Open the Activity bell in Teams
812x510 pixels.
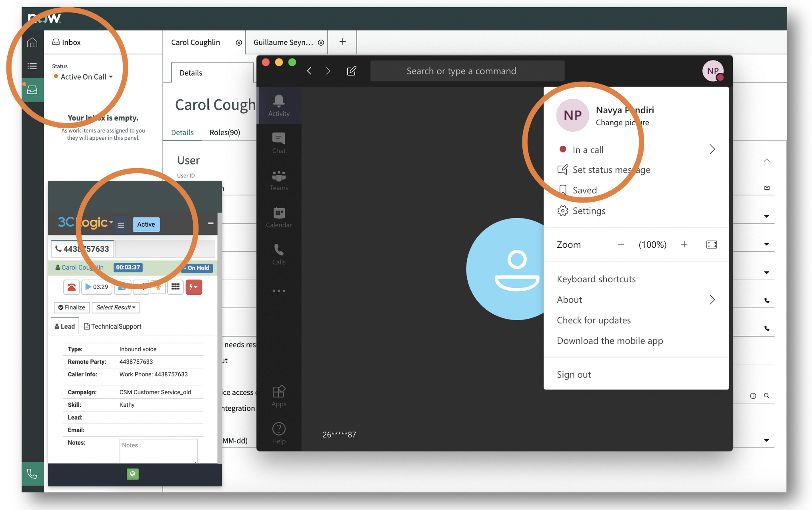(279, 106)
